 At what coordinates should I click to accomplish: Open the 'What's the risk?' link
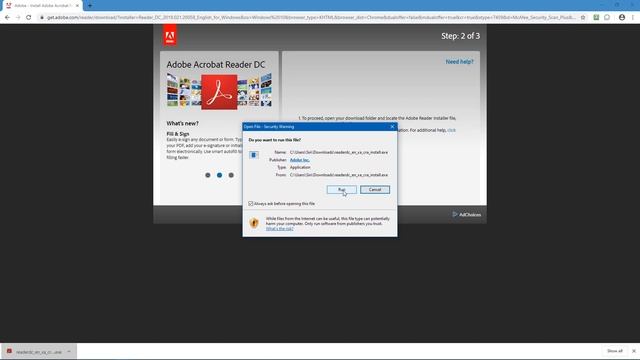pos(280,229)
